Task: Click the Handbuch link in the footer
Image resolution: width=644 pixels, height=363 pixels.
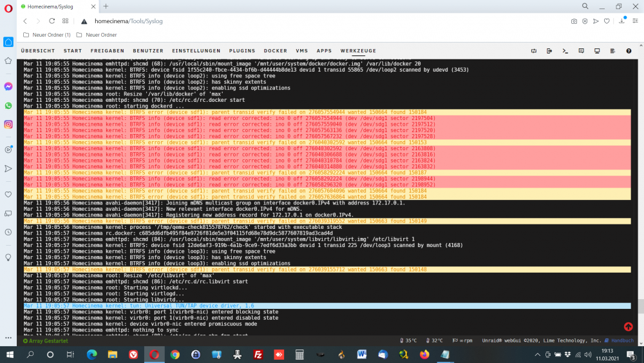Action: 620,340
